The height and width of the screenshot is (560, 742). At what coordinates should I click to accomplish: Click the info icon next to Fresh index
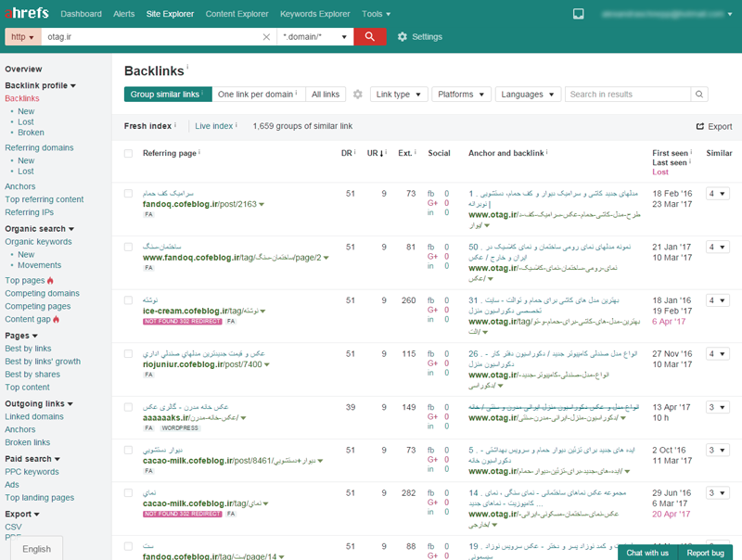tap(175, 125)
